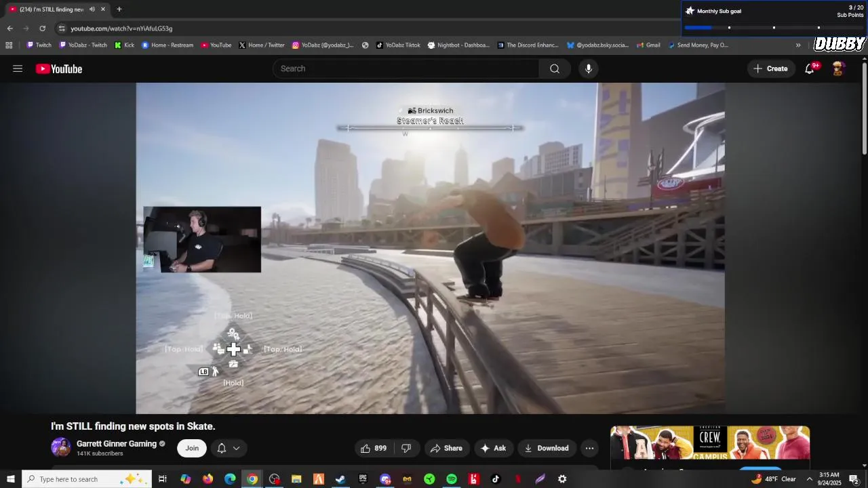Show more bookmarks overflow chevron
The image size is (868, 488).
798,45
